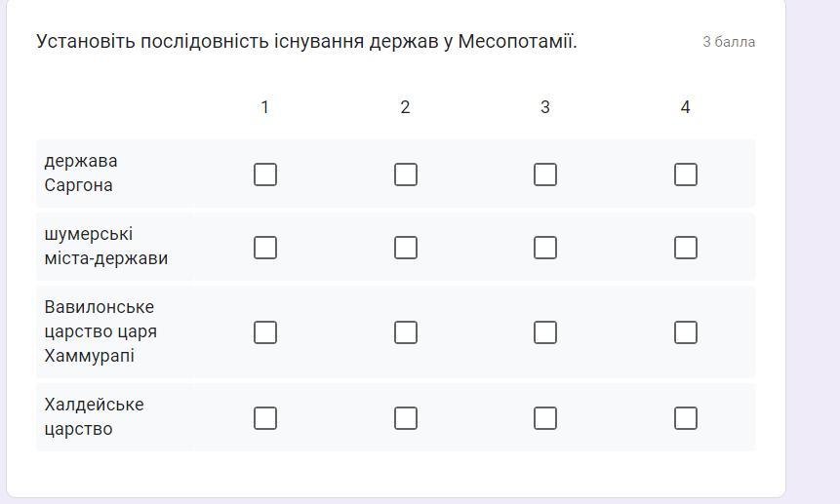
Task: Check column 2 for держава Саргона
Action: pyautogui.click(x=405, y=174)
